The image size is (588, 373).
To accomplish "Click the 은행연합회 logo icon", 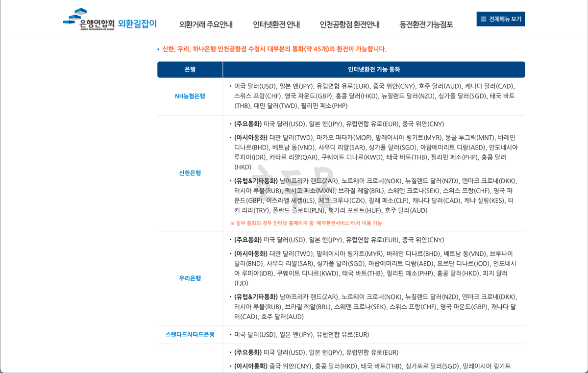I will 89,20.
